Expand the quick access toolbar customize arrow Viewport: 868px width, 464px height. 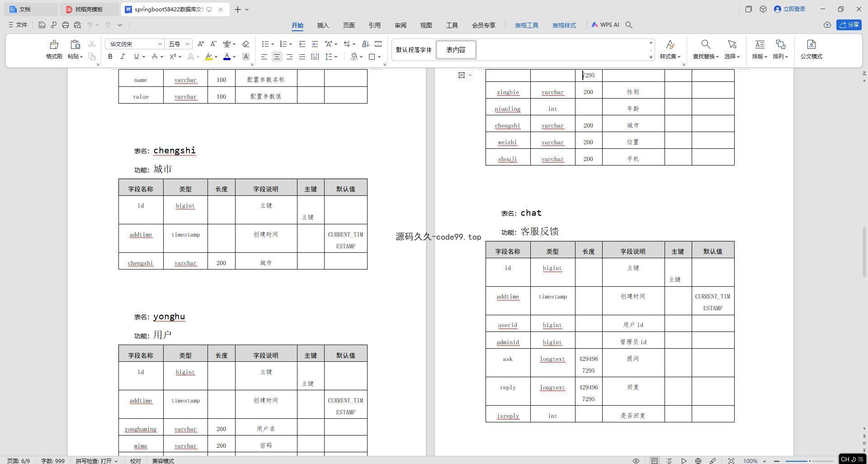pos(120,25)
